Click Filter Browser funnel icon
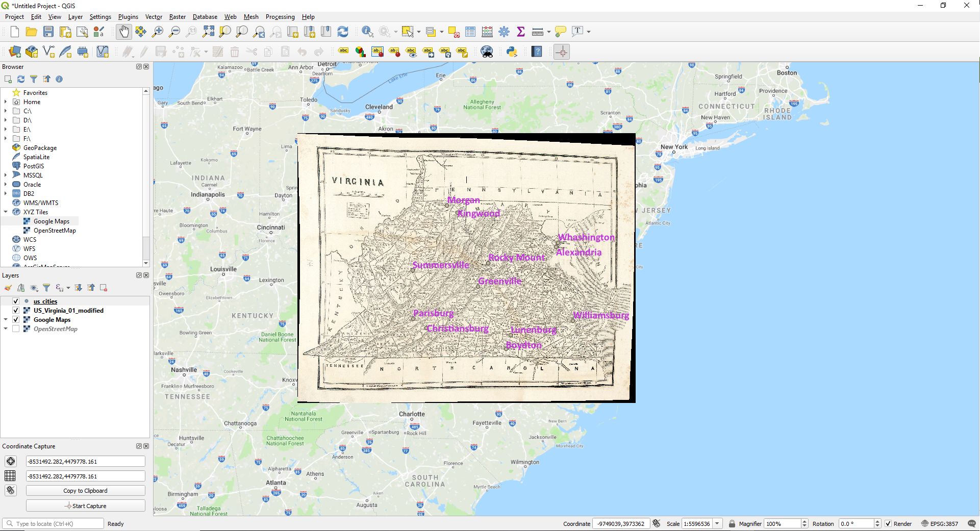This screenshot has width=980, height=531. (x=34, y=79)
